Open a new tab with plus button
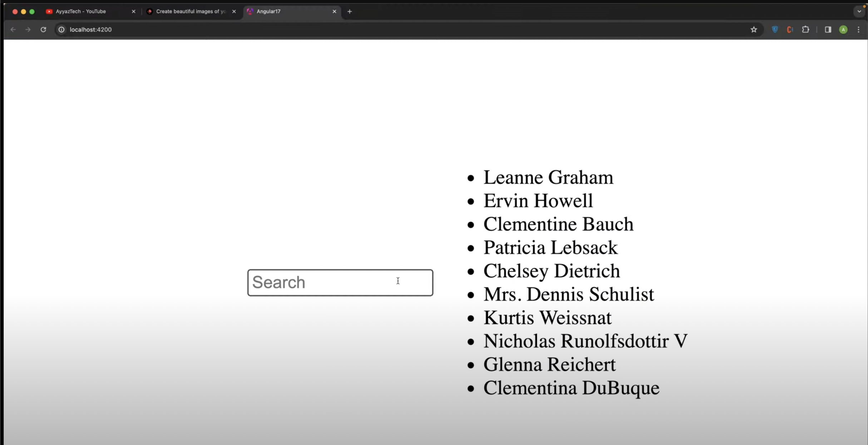Image resolution: width=868 pixels, height=445 pixels. click(x=350, y=11)
